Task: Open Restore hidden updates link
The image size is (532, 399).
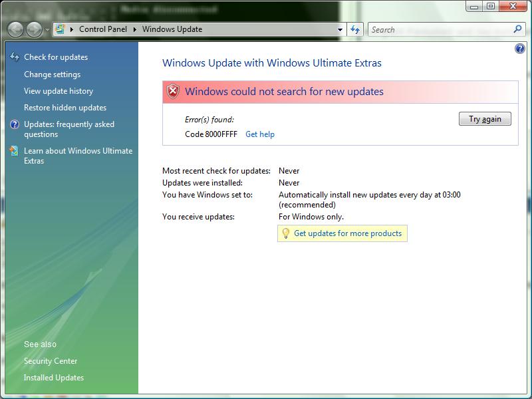Action: click(x=65, y=108)
